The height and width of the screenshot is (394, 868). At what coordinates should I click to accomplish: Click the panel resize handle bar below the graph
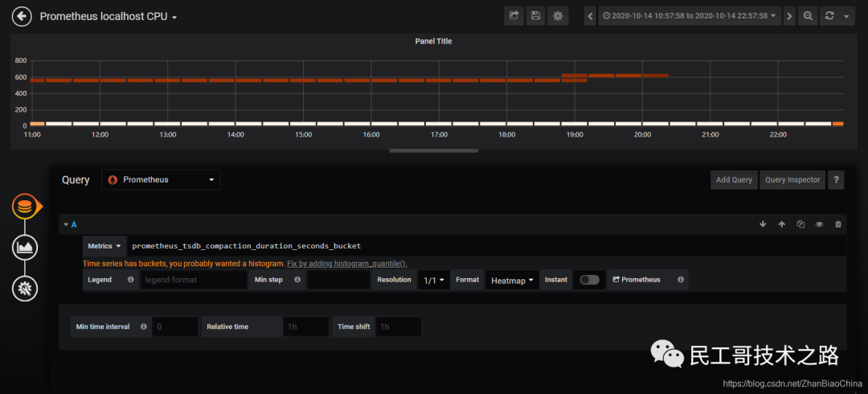pyautogui.click(x=433, y=150)
